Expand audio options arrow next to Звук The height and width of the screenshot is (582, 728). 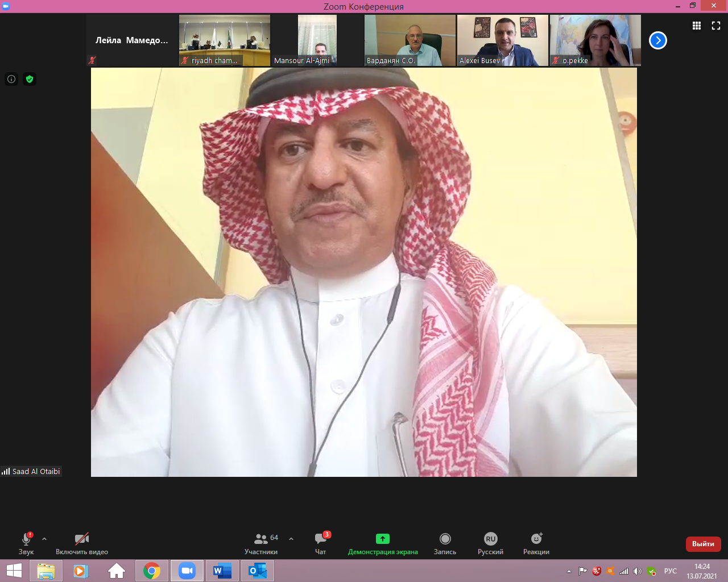coord(44,539)
